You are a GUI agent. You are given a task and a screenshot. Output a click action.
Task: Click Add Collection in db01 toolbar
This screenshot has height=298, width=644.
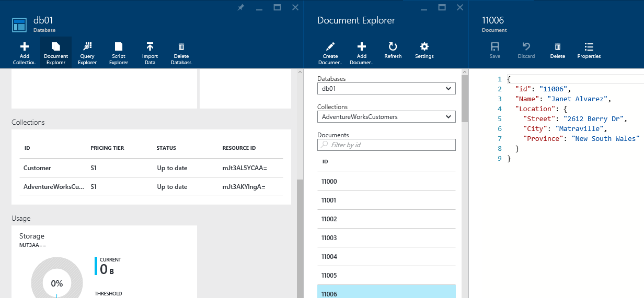[x=25, y=53]
